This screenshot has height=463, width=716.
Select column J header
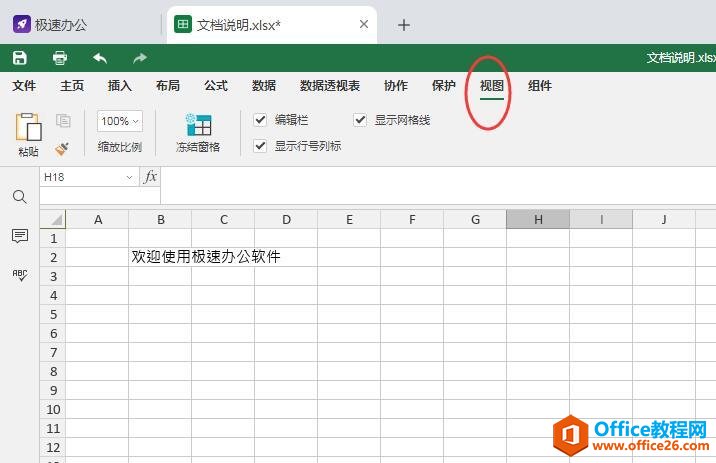point(664,220)
